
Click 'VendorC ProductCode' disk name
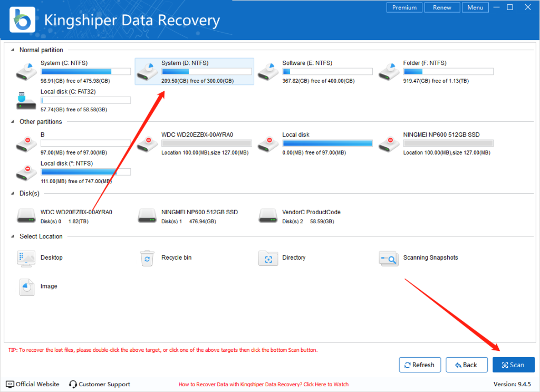click(311, 212)
